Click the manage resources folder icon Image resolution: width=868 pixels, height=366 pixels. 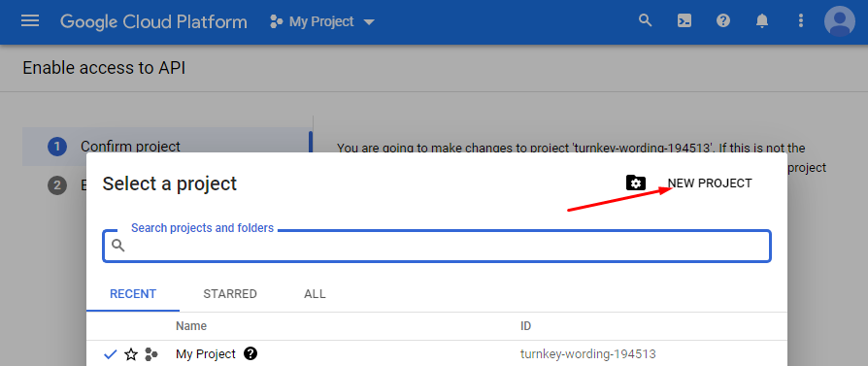tap(636, 183)
